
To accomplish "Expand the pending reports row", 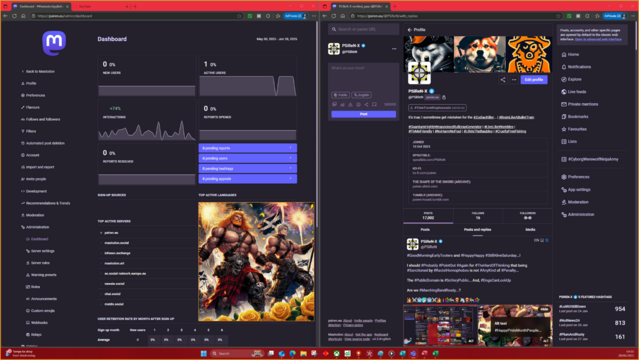I will [x=247, y=148].
